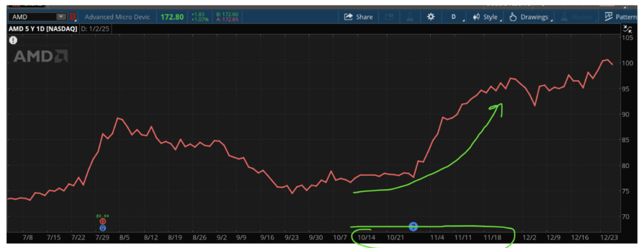
Task: Click the blue event marker below 7/29 earnings
Action: 103,227
